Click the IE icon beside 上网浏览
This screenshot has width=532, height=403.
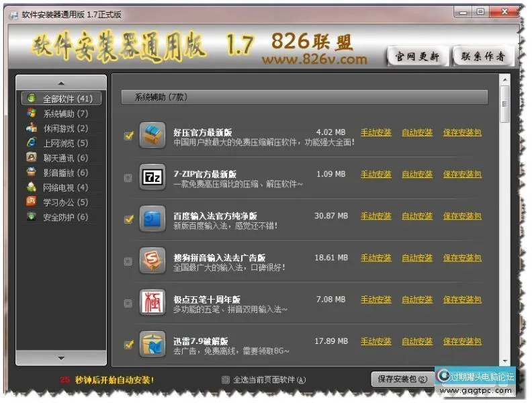pyautogui.click(x=32, y=142)
